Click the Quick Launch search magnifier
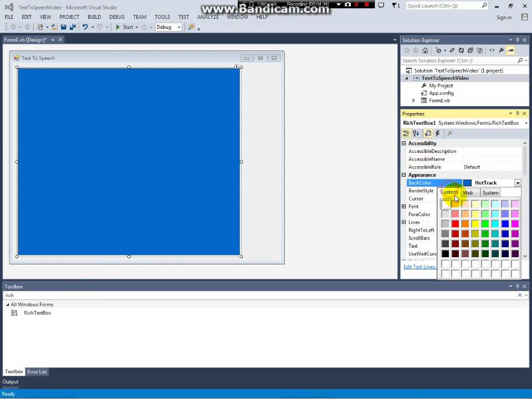 click(484, 6)
